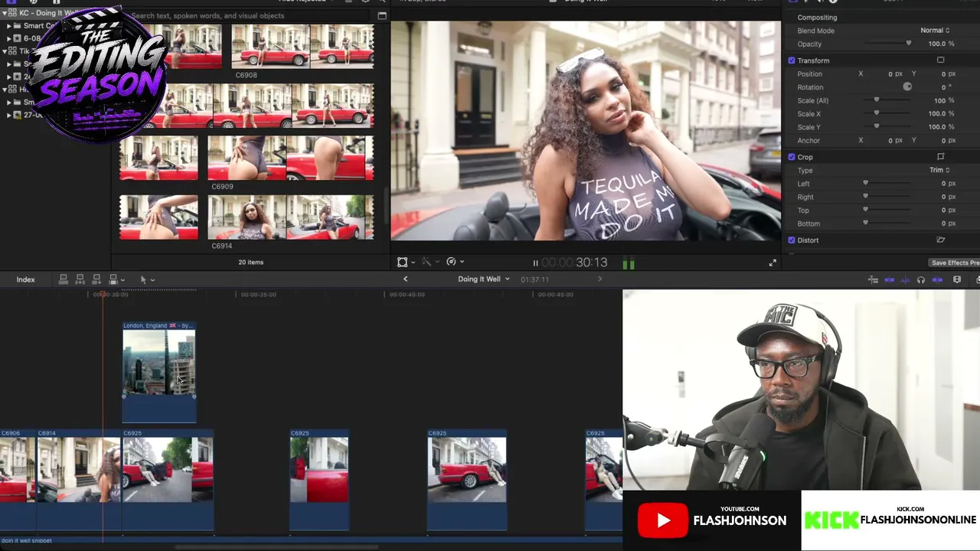Click the Distort on-screen controls icon
980x551 pixels.
point(940,240)
